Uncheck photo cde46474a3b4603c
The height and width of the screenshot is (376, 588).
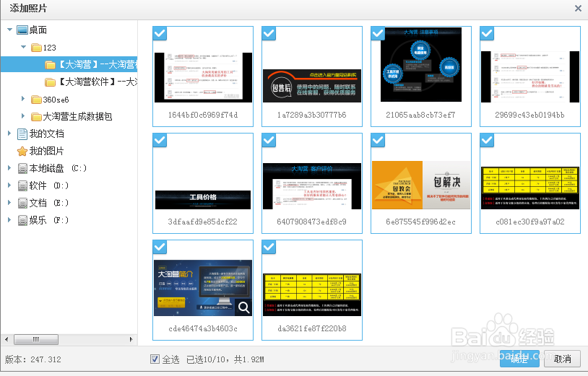pyautogui.click(x=160, y=247)
